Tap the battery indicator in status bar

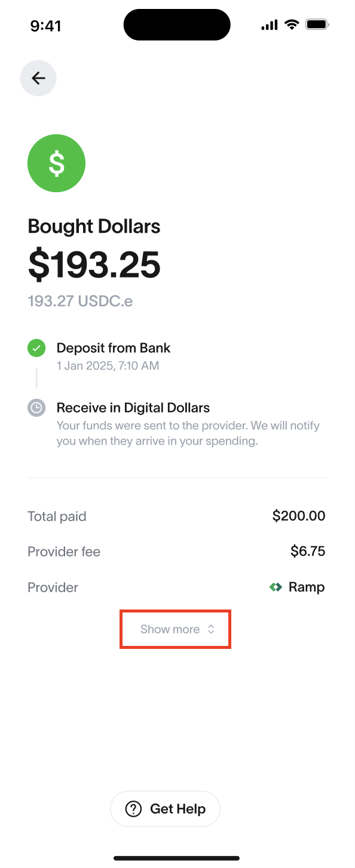(317, 24)
